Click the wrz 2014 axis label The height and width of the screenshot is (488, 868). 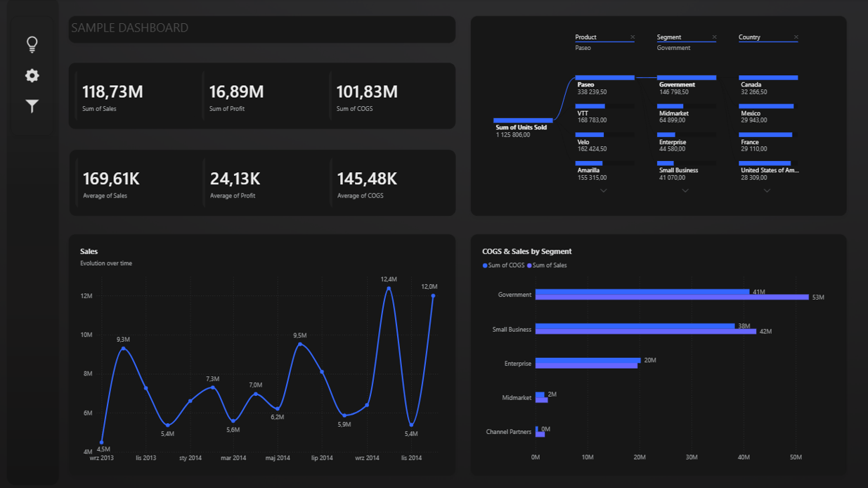(367, 458)
